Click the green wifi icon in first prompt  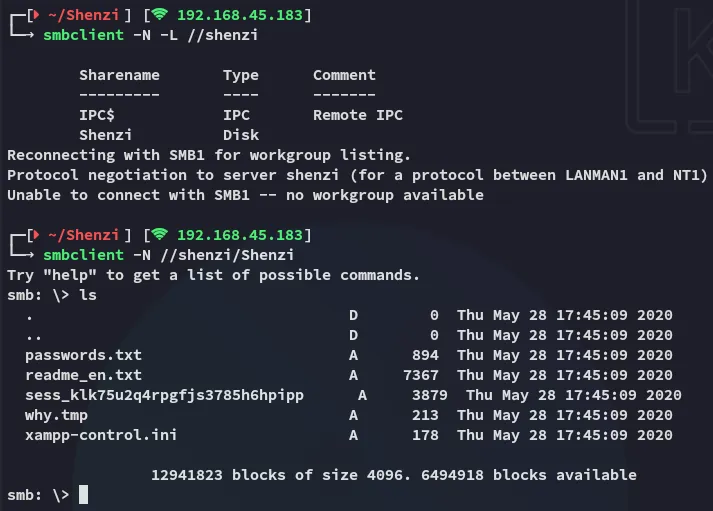click(160, 15)
